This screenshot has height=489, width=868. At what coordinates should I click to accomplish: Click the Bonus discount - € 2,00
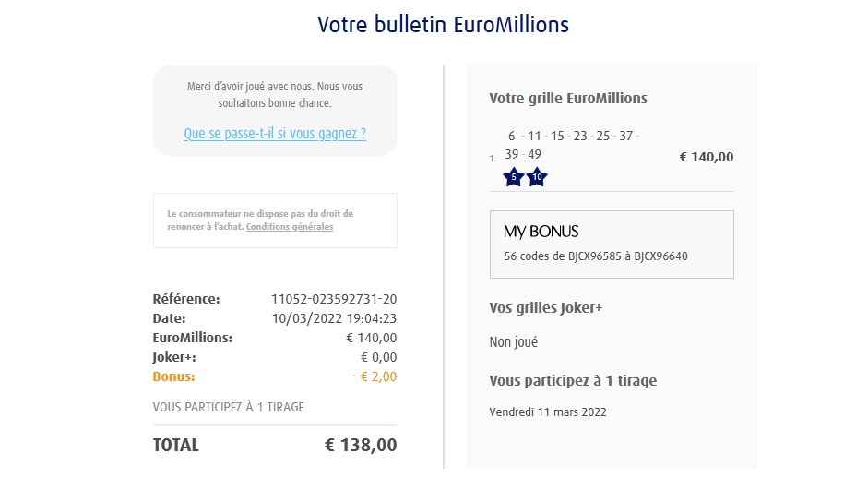(375, 376)
